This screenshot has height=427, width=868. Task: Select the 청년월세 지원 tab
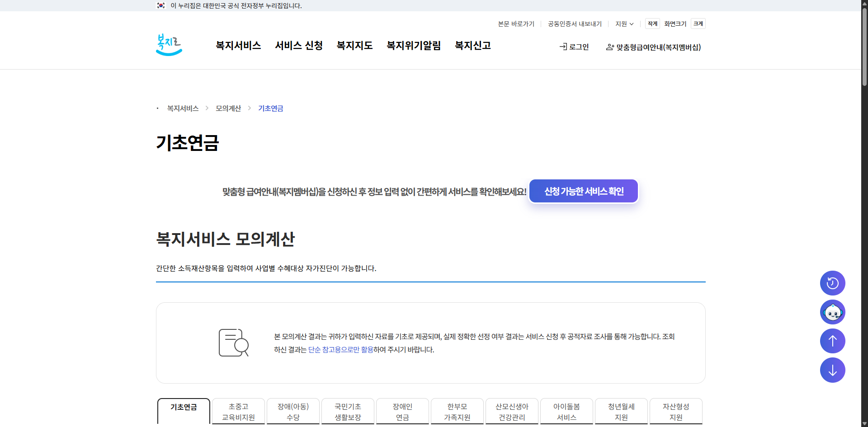[x=621, y=412]
